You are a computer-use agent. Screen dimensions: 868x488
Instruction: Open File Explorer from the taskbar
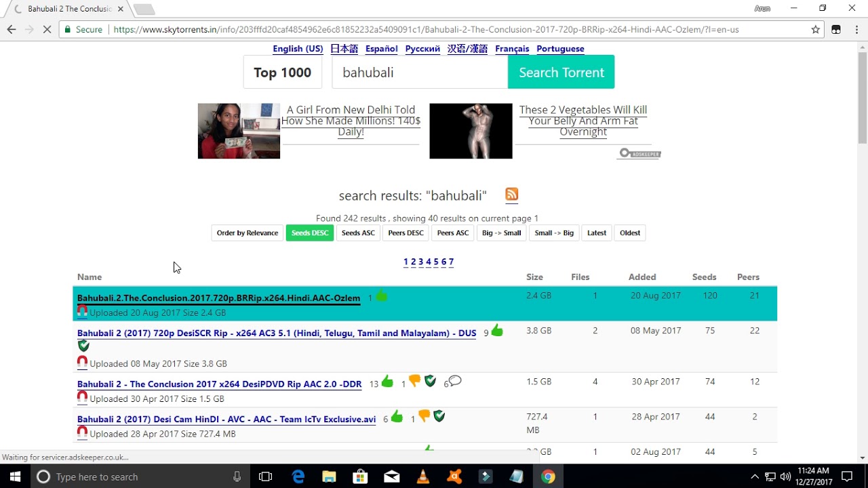[329, 476]
